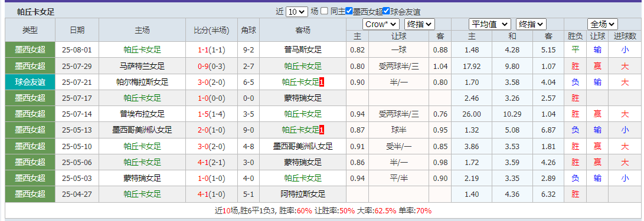Open the 1-0(0-0) score link
Image resolution: width=644 pixels, height=221 pixels.
(211, 98)
